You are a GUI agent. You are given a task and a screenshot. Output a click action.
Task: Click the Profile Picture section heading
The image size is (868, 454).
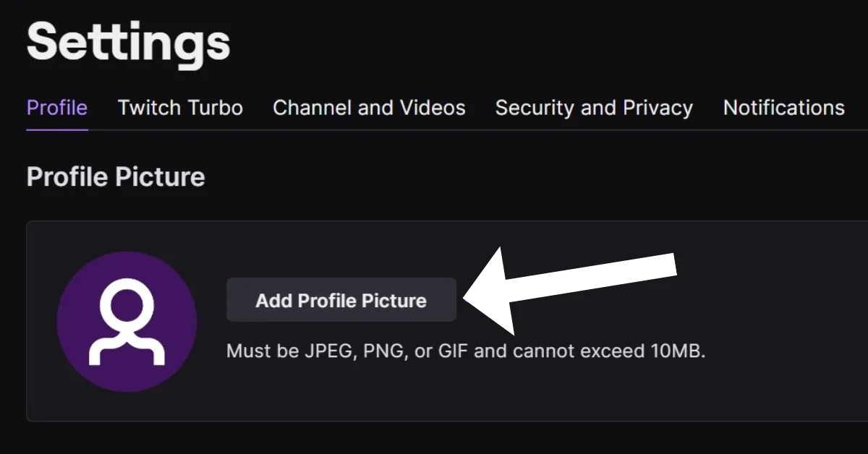coord(116,177)
